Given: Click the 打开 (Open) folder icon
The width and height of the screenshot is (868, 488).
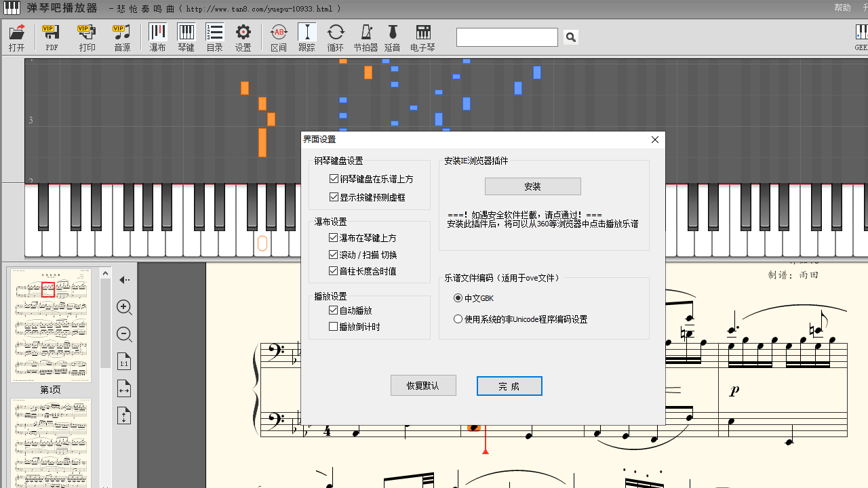Looking at the screenshot, I should tap(17, 37).
